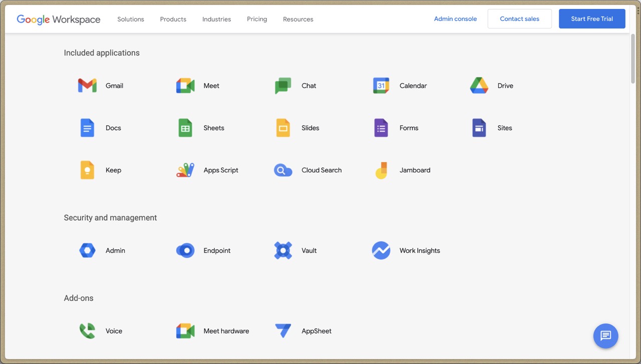The height and width of the screenshot is (364, 641).
Task: Click the Start Free Trial button
Action: click(x=592, y=19)
